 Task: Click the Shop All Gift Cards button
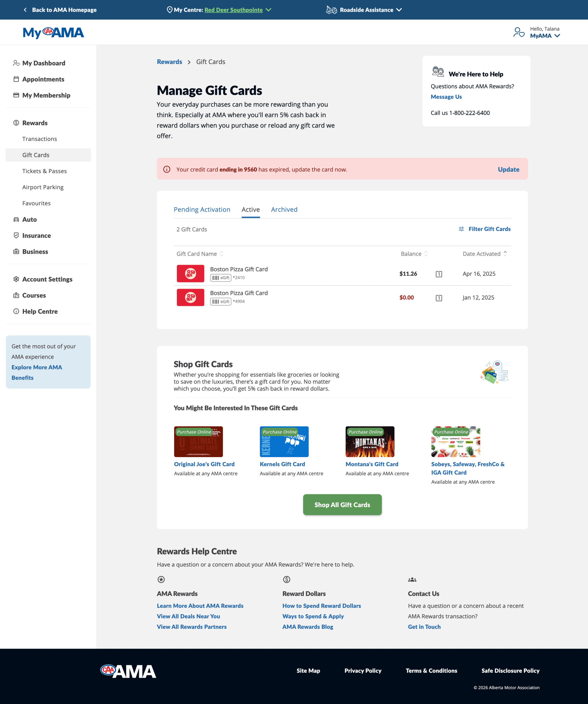point(342,505)
